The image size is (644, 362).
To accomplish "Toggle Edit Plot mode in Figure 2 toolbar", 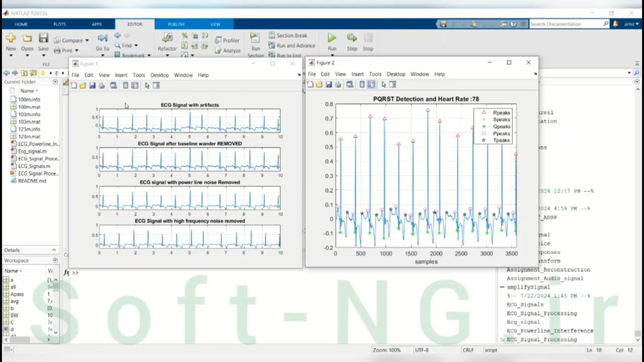I will (x=383, y=84).
